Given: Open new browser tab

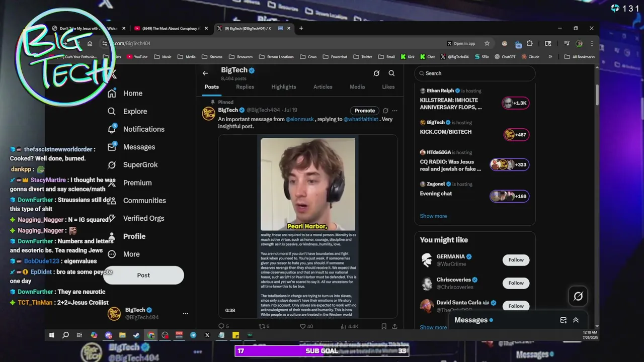Looking at the screenshot, I should 301,28.
